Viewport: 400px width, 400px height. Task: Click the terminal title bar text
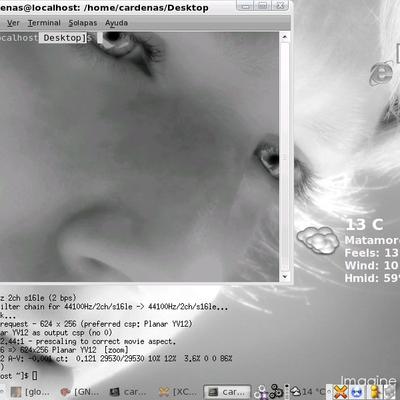(x=104, y=8)
